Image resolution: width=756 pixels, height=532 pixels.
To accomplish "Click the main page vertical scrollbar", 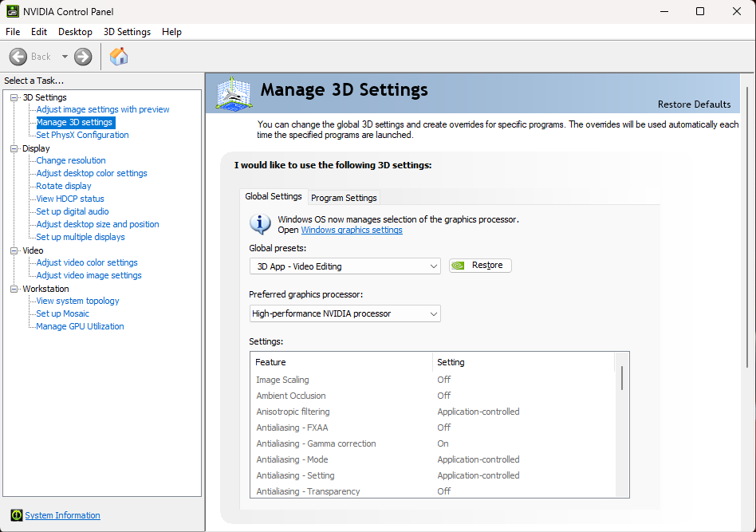I will point(747,227).
